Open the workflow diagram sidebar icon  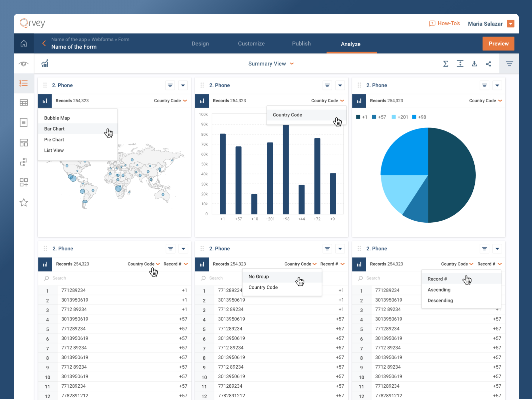[24, 162]
